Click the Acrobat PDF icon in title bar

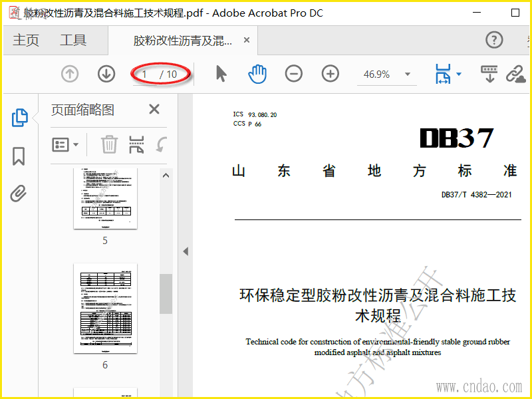[x=15, y=13]
